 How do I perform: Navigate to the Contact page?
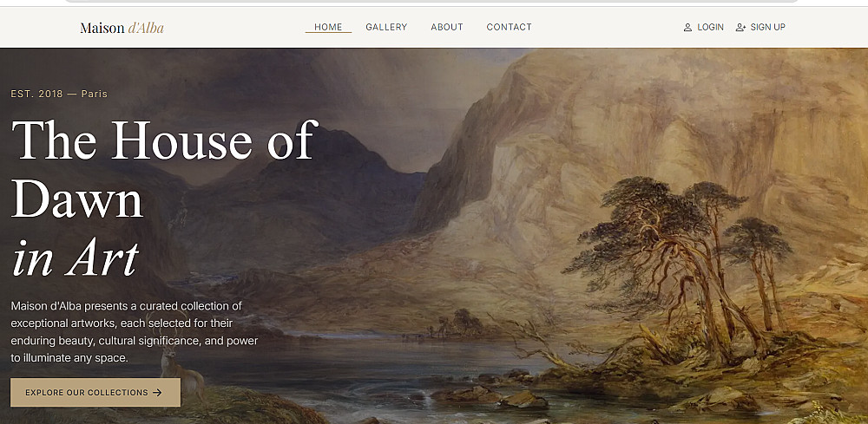pyautogui.click(x=509, y=27)
